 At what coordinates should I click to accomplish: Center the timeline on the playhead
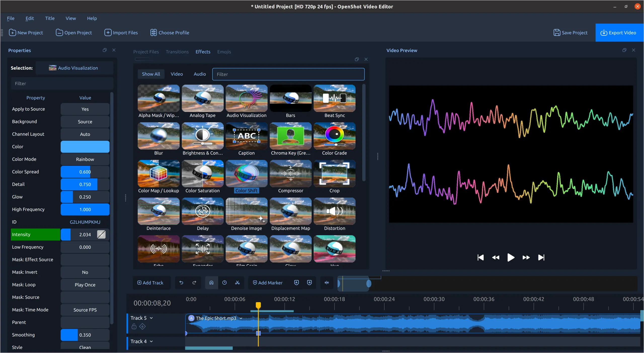[327, 283]
